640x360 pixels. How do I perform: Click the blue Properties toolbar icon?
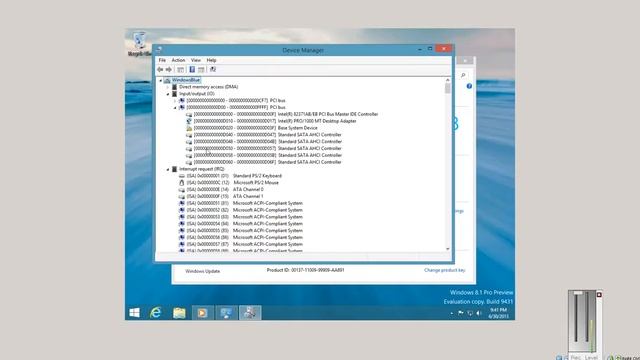pyautogui.click(x=192, y=69)
